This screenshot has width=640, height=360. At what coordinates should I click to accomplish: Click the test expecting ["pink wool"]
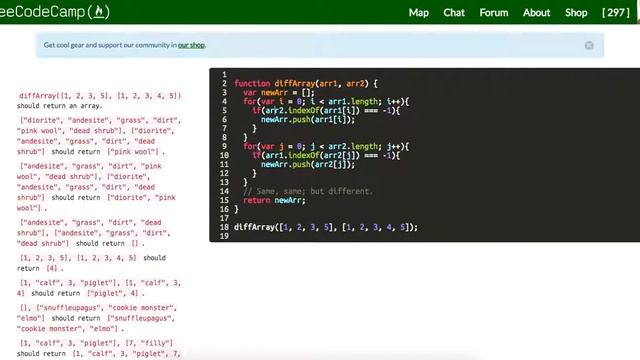(99, 136)
